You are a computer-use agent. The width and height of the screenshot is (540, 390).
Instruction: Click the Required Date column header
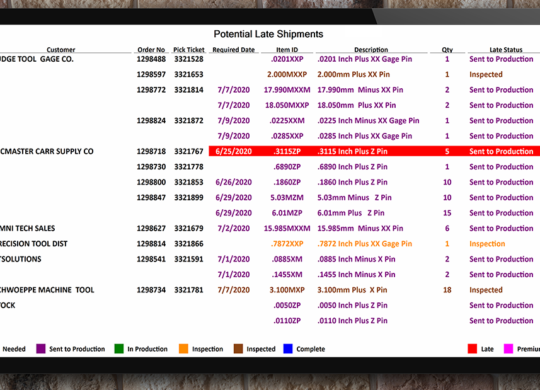pos(233,50)
